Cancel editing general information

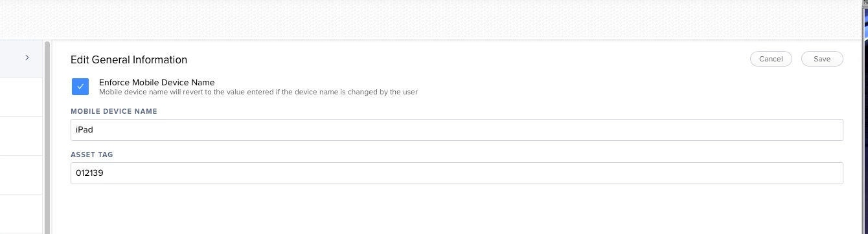tap(771, 59)
